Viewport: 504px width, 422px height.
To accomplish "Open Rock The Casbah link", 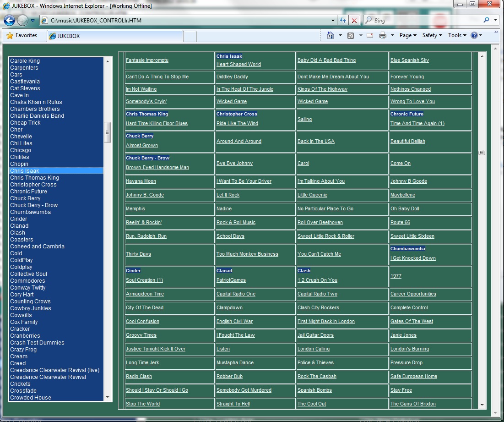I will tap(317, 376).
